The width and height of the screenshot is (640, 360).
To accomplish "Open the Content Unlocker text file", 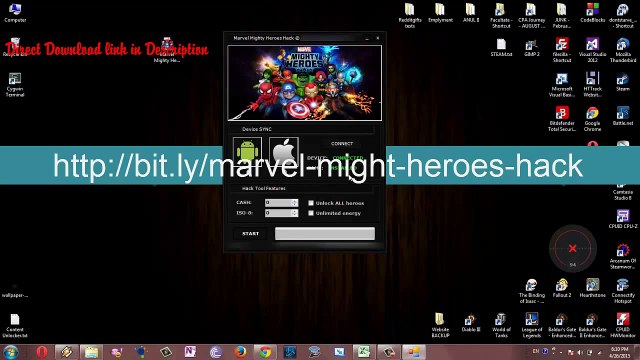I will coord(15,326).
